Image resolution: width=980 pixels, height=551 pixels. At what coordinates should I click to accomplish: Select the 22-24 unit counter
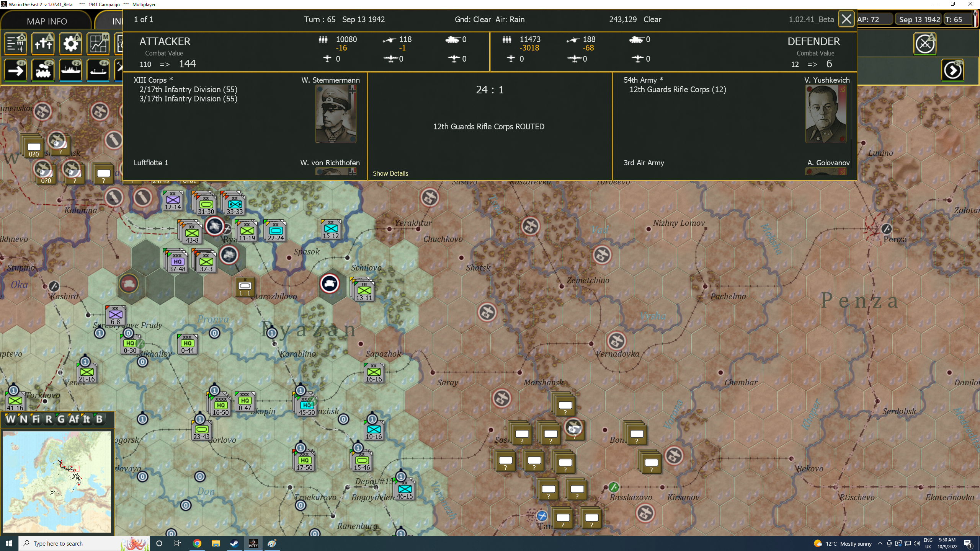click(276, 231)
